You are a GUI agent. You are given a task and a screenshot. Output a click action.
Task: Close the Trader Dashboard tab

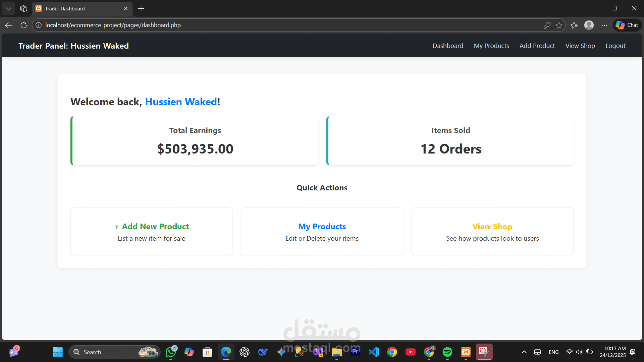pos(126,8)
